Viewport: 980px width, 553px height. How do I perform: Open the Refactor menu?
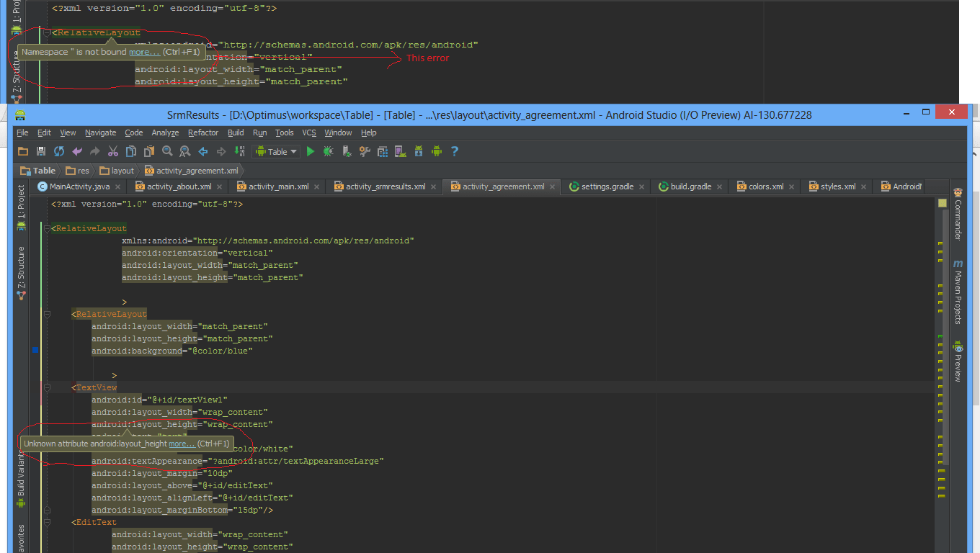pos(203,132)
